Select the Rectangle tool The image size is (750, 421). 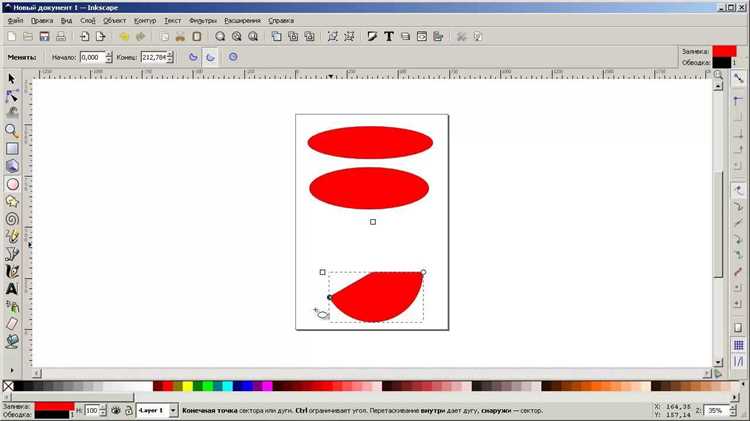pyautogui.click(x=12, y=149)
